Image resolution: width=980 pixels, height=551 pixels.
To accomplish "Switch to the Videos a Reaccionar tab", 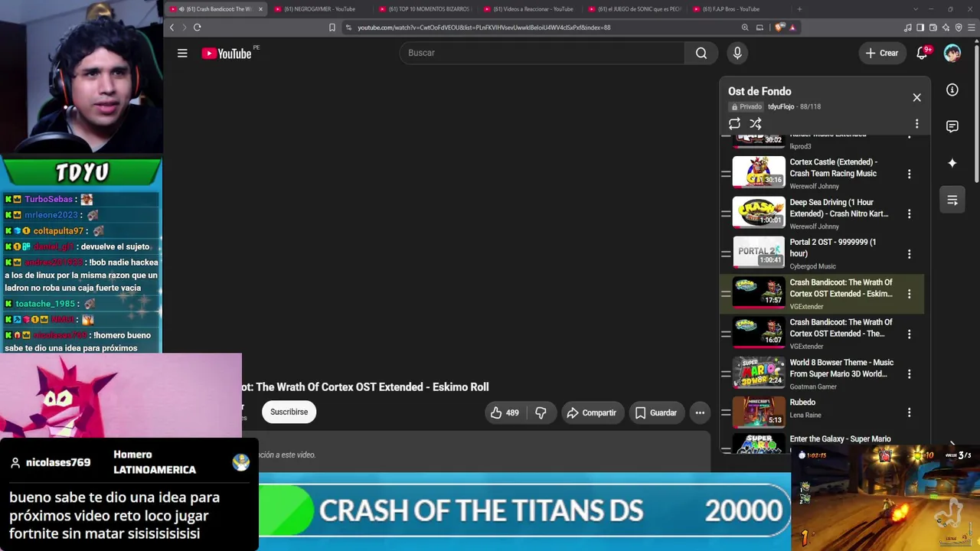I will point(528,9).
